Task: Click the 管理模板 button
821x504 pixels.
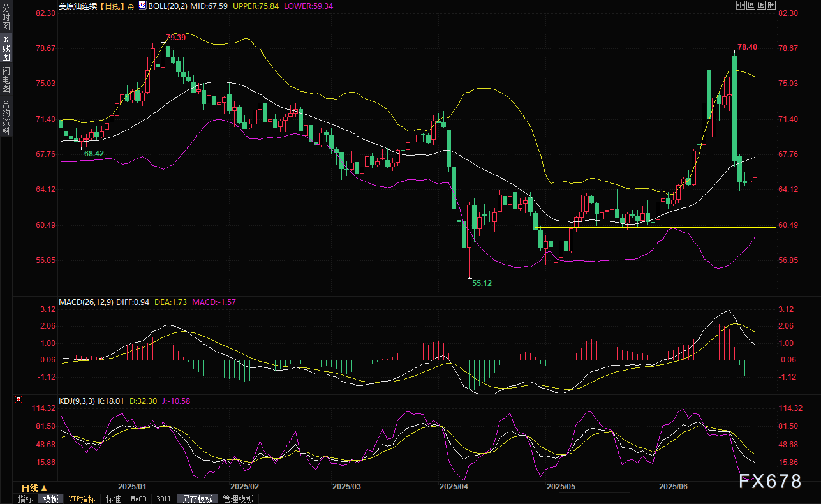Action: pos(238,499)
